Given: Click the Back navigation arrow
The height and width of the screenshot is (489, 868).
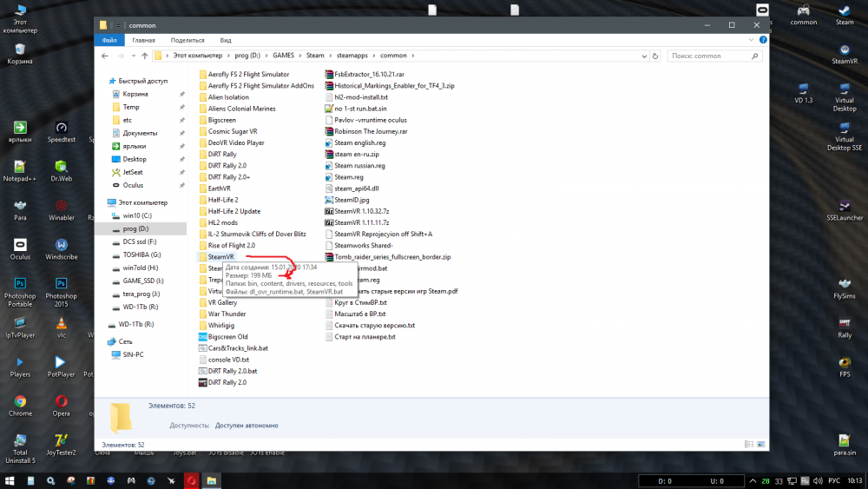Looking at the screenshot, I should click(105, 56).
